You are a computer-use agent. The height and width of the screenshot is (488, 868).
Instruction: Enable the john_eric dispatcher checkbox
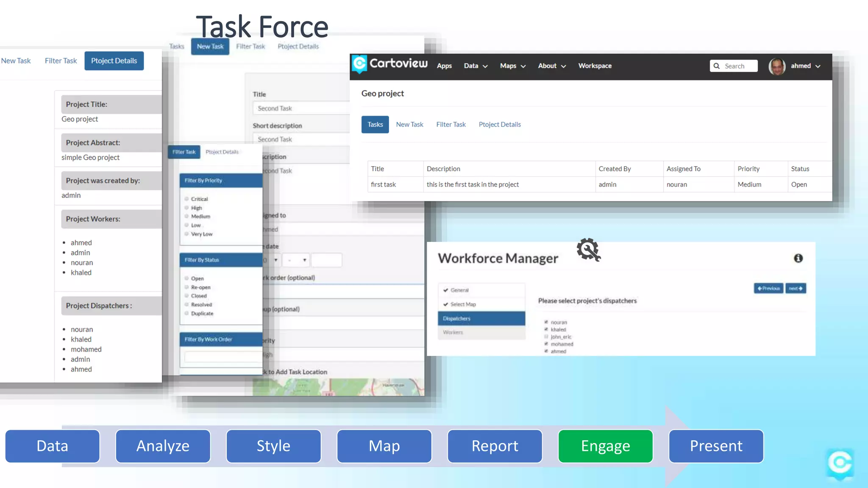tap(546, 337)
